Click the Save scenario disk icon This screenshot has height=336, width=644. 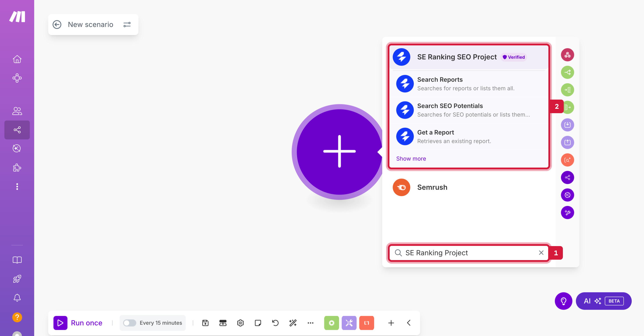coord(205,323)
